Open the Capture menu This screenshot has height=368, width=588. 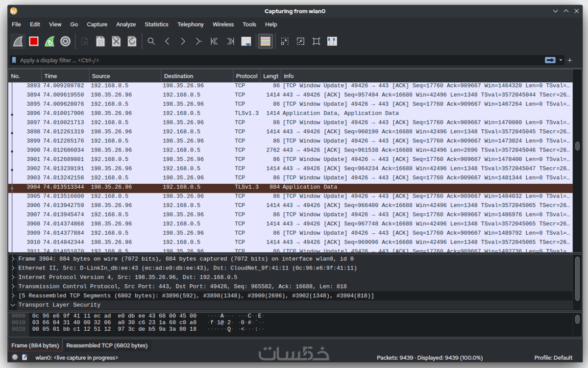pyautogui.click(x=97, y=25)
